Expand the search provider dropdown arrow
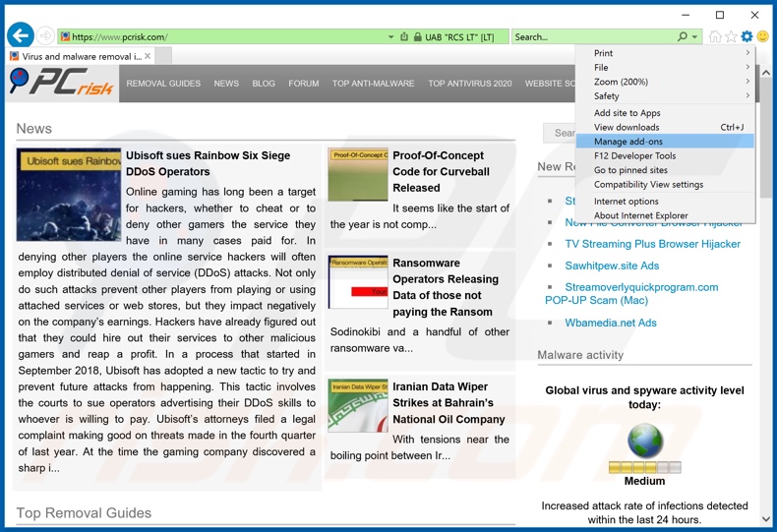 pos(694,36)
